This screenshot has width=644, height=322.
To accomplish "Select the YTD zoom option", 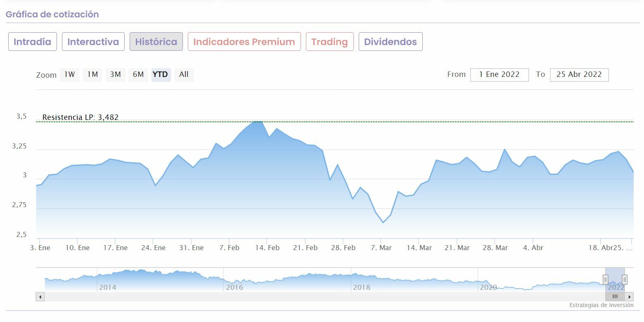I will [x=161, y=74].
